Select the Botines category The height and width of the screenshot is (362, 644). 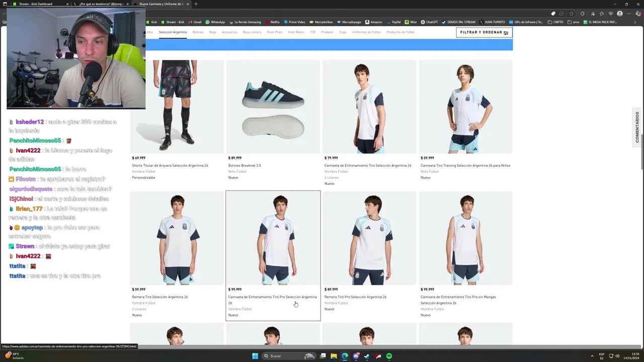(198, 32)
